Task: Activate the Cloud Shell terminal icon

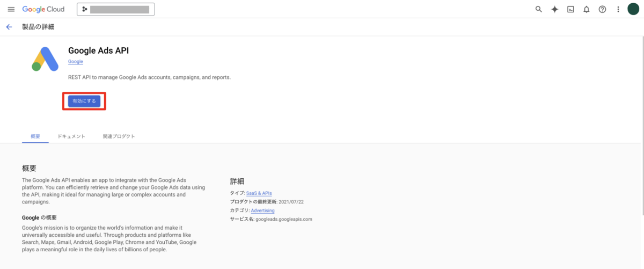Action: (571, 9)
